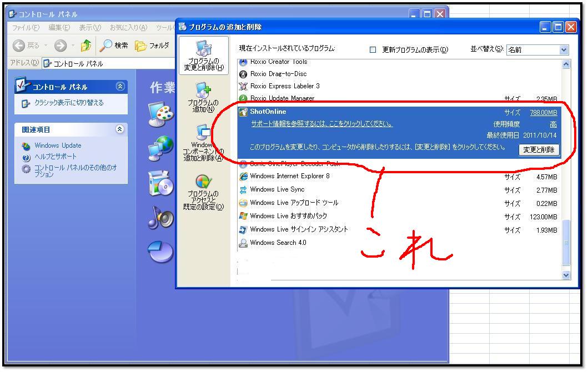
Task: Open the 表示 menu
Action: (x=89, y=28)
